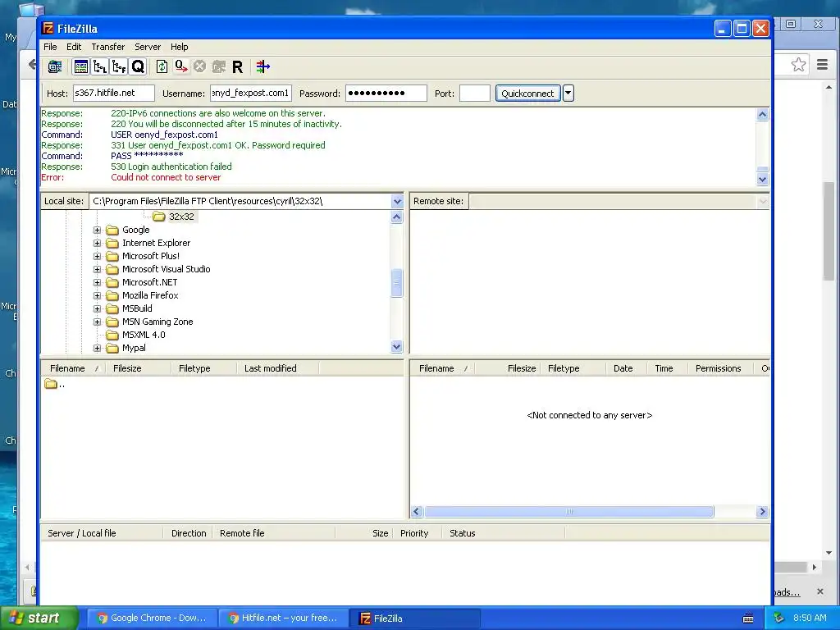Select the Google folder icon
The height and width of the screenshot is (630, 840).
click(x=112, y=230)
